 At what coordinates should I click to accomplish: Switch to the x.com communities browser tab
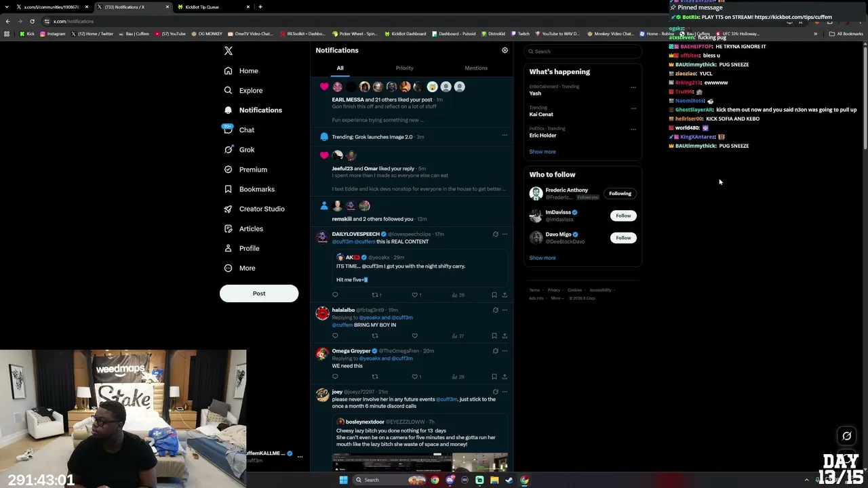tap(52, 7)
